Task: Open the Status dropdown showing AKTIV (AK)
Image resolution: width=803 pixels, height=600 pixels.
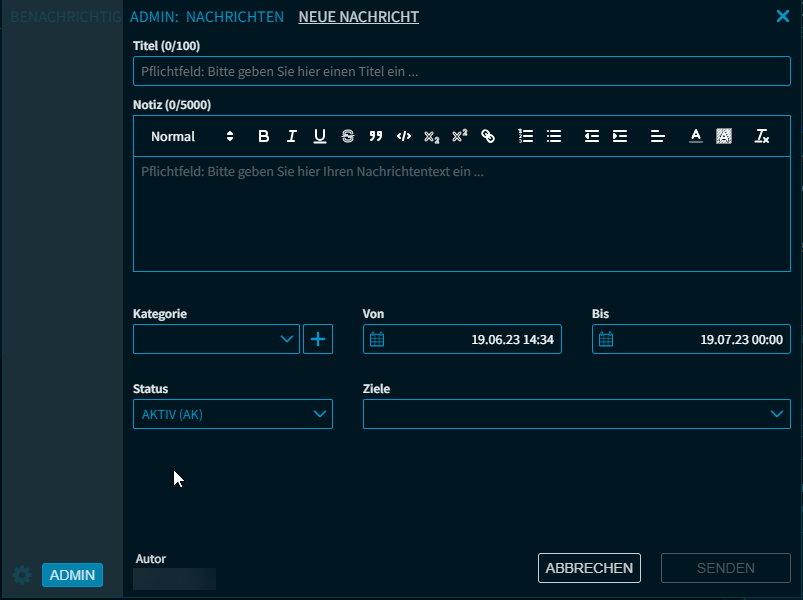Action: click(x=232, y=414)
